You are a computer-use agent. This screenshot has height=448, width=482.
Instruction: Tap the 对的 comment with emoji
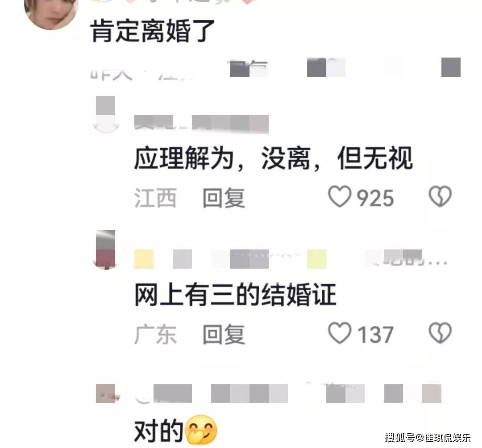(x=175, y=430)
